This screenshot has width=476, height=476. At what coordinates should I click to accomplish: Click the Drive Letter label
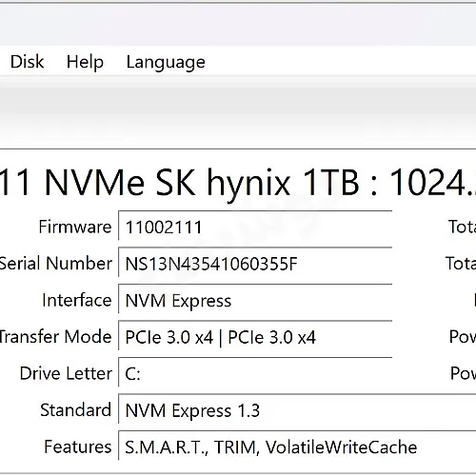(x=66, y=373)
